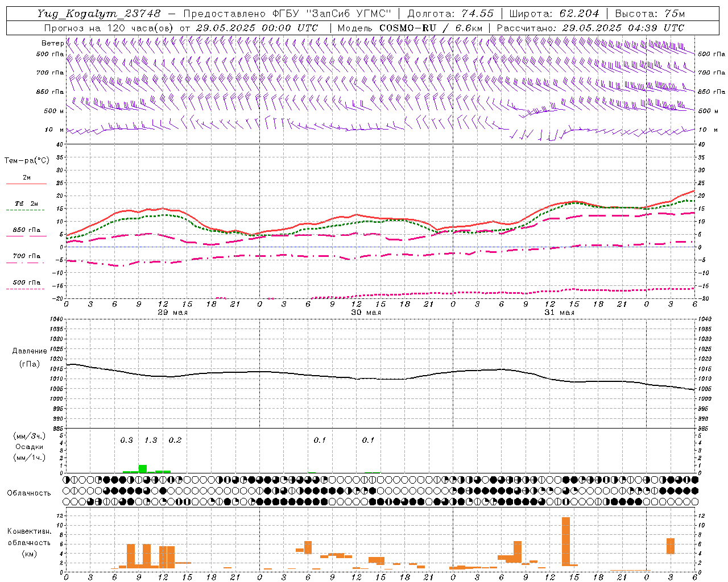Image resolution: width=728 pixels, height=582 pixels.
Task: Click the Конвективн. convective cloud label
Action: click(x=29, y=531)
